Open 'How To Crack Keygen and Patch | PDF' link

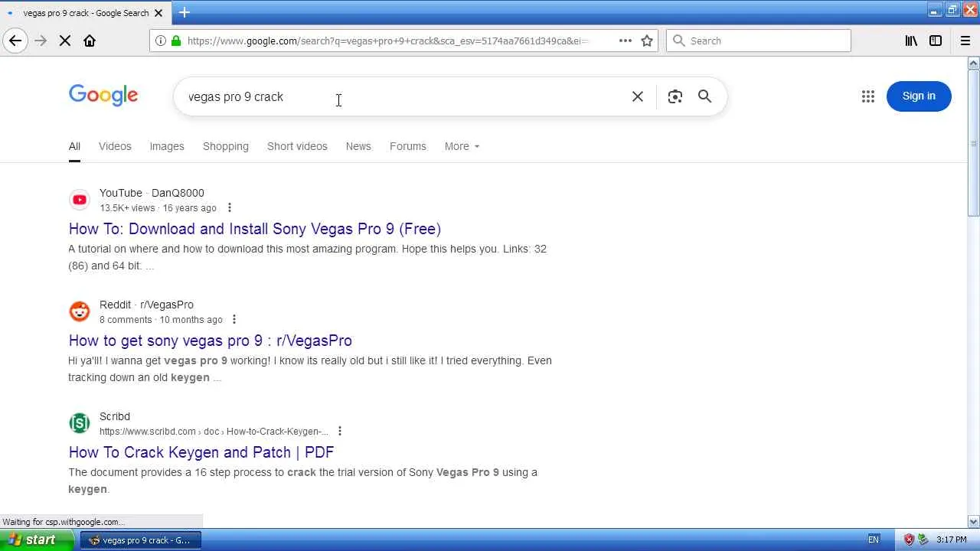201,452
